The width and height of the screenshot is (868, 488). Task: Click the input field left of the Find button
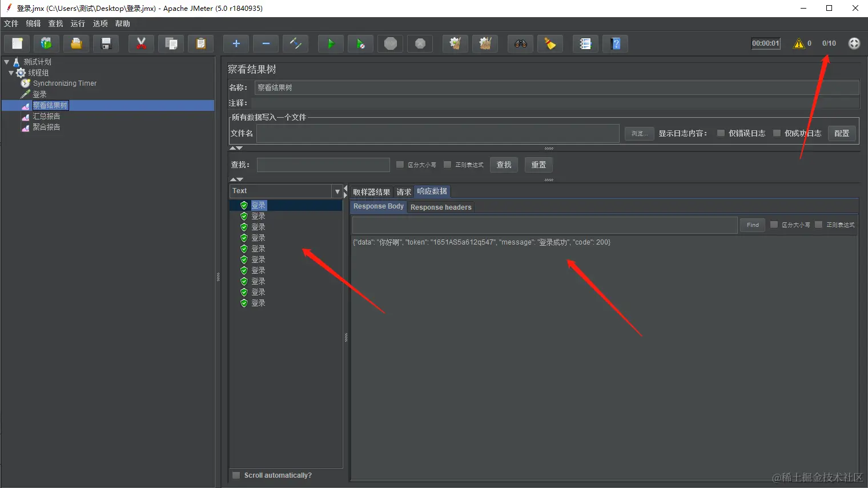[545, 225]
